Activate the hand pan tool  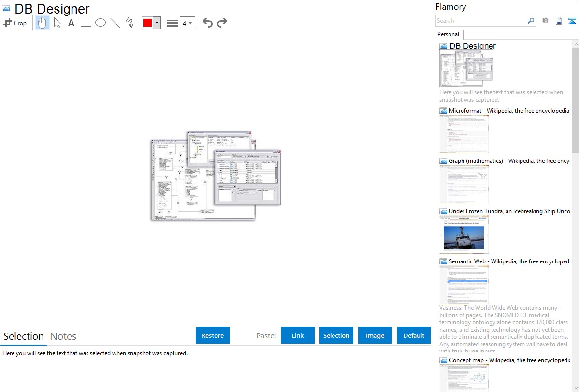pos(43,23)
